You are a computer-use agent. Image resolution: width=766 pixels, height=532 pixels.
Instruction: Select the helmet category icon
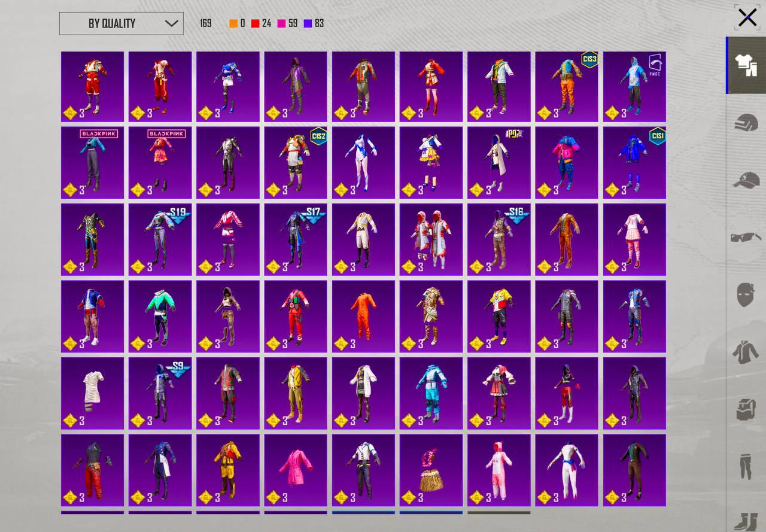coord(746,122)
